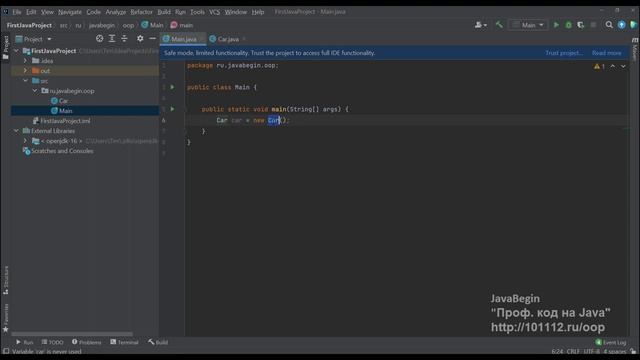Toggle the Project side tool window tab

tap(5, 47)
